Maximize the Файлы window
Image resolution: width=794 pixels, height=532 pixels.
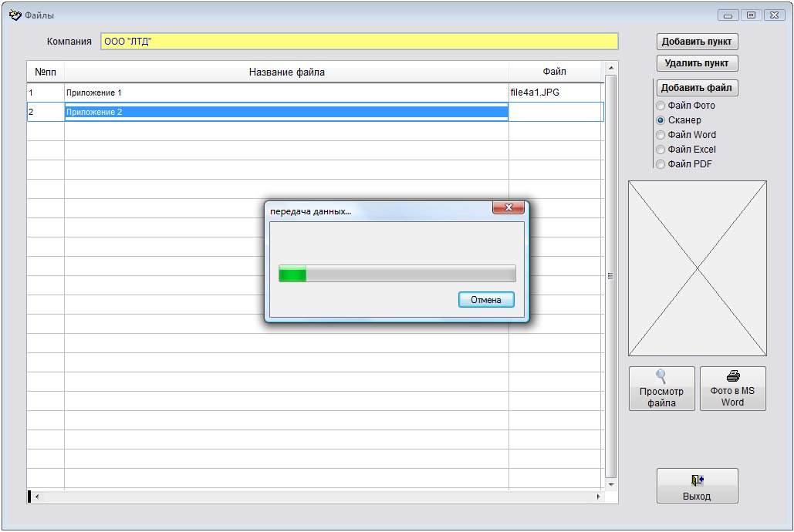pyautogui.click(x=751, y=15)
